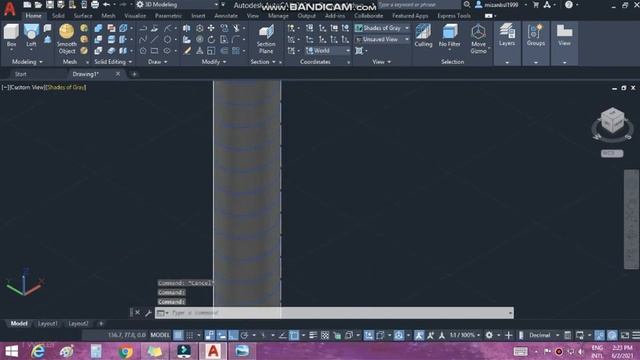This screenshot has width=640, height=360.
Task: Select the Polyline draw tool
Action: (143, 28)
